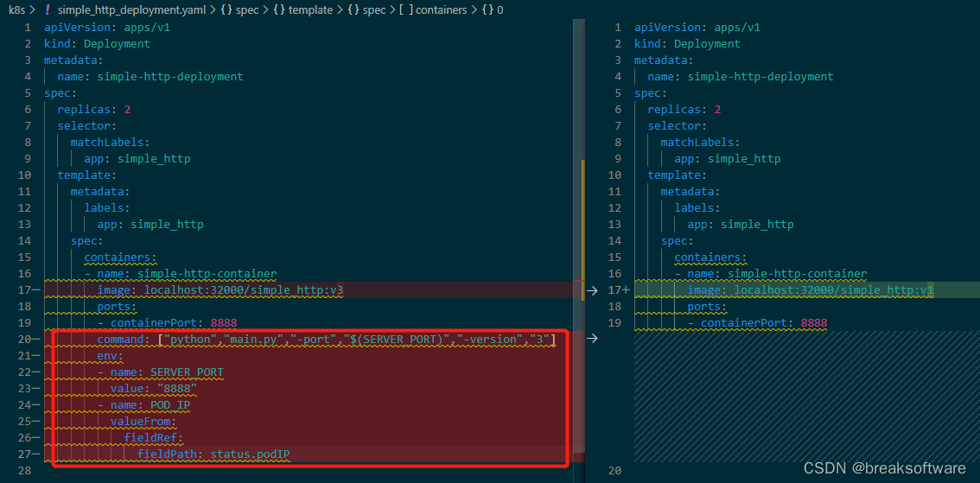The width and height of the screenshot is (980, 483).
Task: Click the YAML file icon in breadcrumbs
Action: [x=48, y=10]
